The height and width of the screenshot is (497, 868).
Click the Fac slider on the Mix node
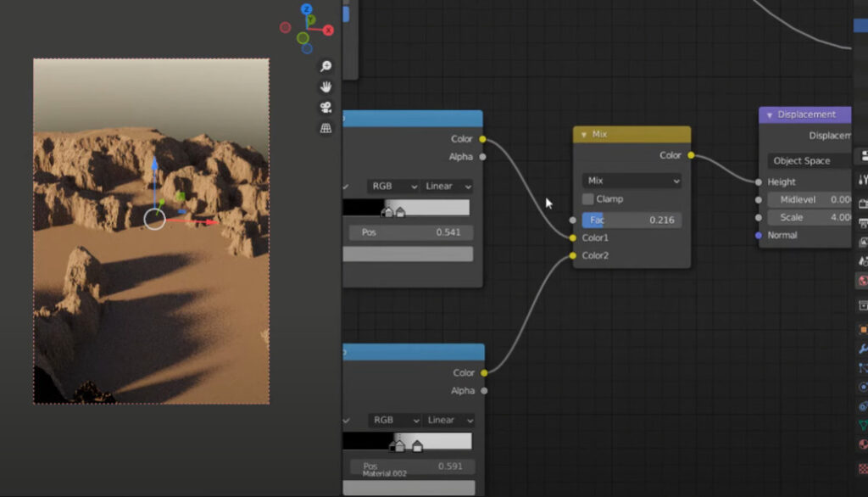pyautogui.click(x=631, y=219)
